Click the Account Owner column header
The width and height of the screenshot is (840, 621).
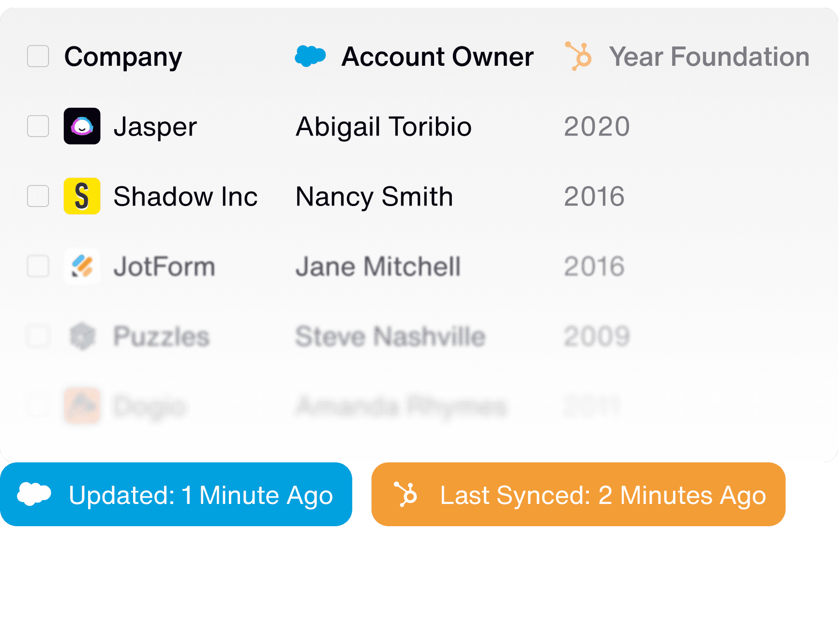tap(437, 57)
